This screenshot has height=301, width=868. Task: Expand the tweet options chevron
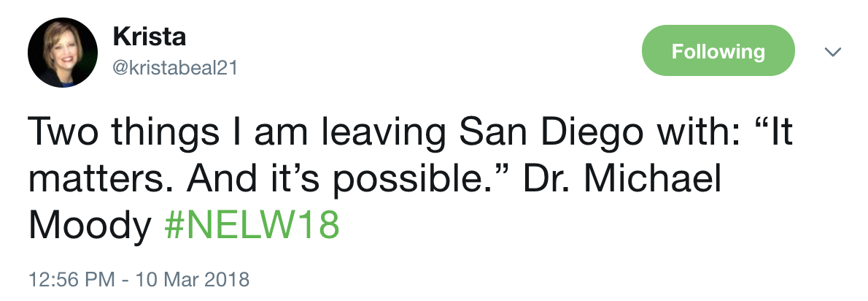coord(832,52)
